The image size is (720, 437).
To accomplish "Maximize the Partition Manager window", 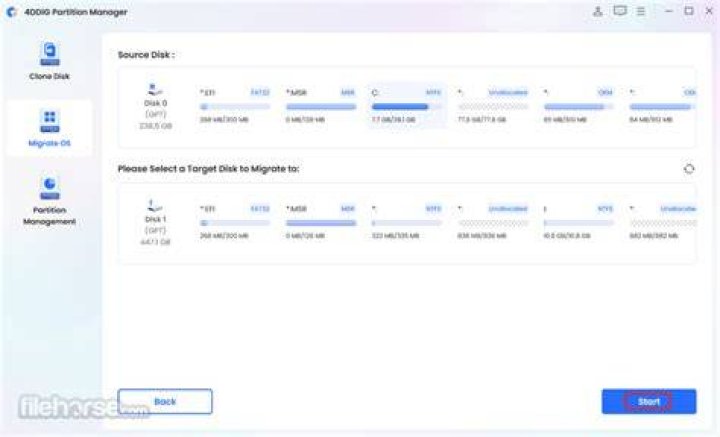I will 689,11.
